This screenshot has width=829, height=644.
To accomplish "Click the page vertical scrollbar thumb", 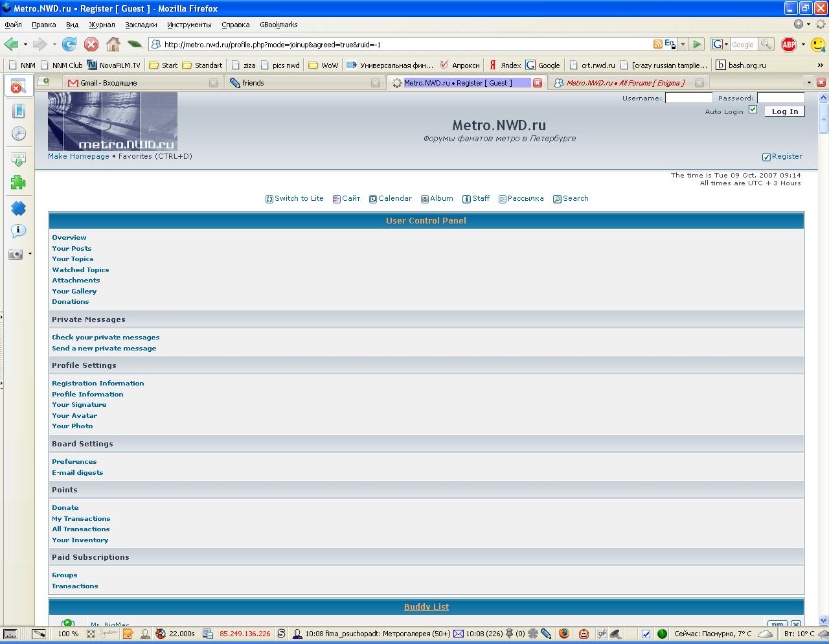I will (823, 118).
